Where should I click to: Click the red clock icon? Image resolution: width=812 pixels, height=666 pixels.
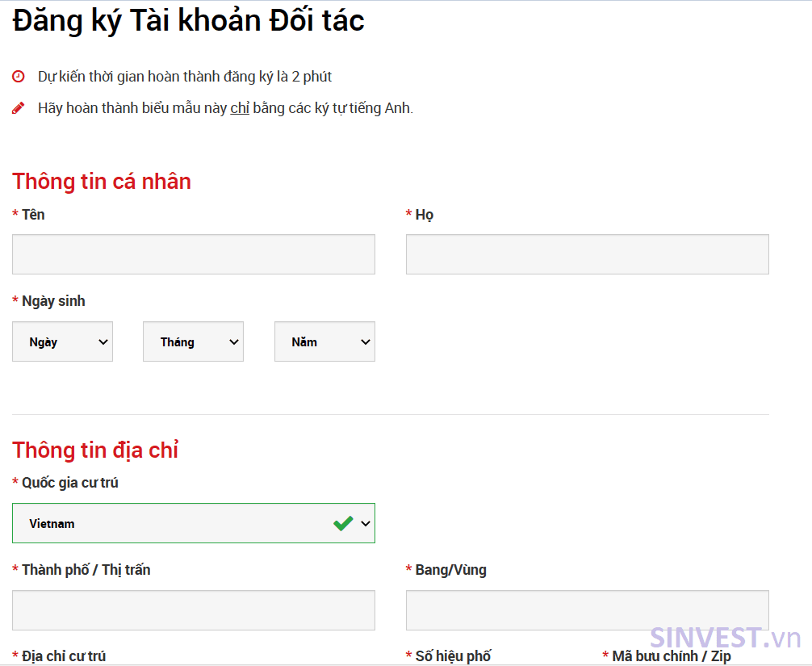18,77
